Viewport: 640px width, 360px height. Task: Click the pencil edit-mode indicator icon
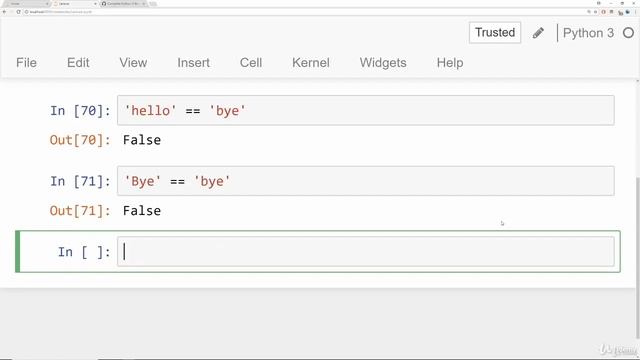pyautogui.click(x=538, y=33)
